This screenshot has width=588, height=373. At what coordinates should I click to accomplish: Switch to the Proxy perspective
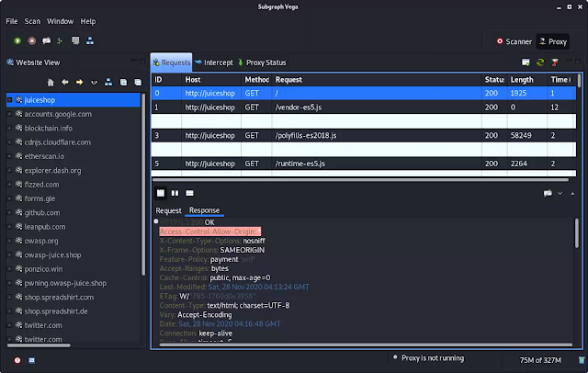[553, 41]
